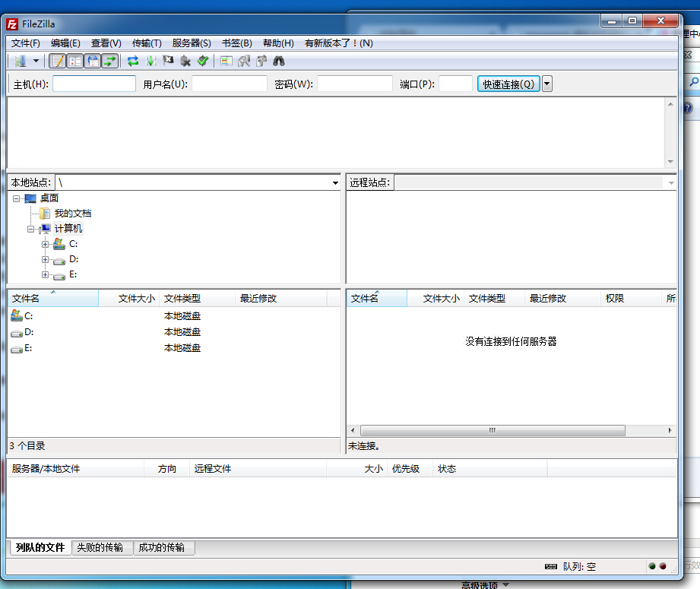This screenshot has width=700, height=589.
Task: Toggle processing of the transfer queue
Action: click(x=151, y=61)
